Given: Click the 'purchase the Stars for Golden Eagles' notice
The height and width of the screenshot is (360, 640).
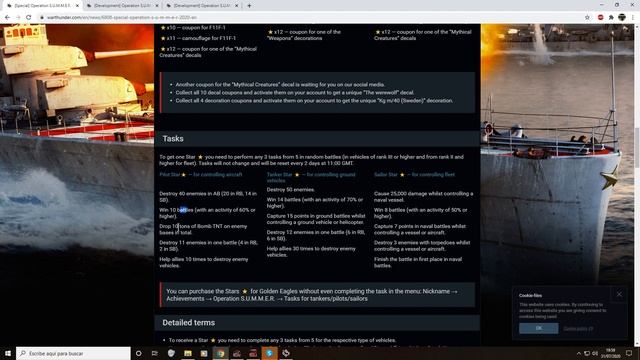Looking at the screenshot, I should 317,295.
